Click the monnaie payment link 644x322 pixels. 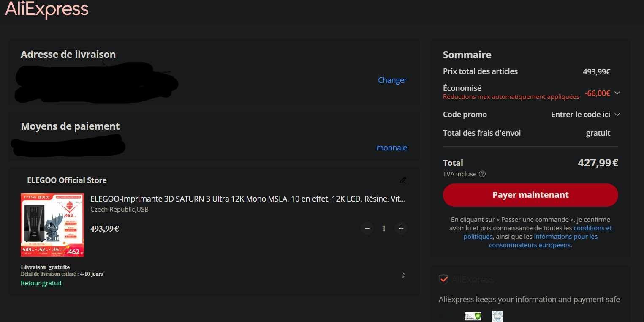click(392, 148)
